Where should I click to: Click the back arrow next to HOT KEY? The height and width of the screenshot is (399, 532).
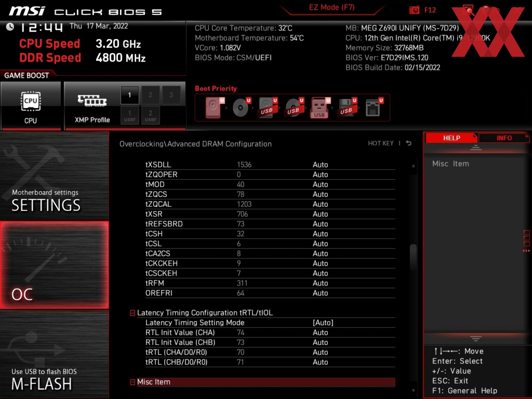409,143
